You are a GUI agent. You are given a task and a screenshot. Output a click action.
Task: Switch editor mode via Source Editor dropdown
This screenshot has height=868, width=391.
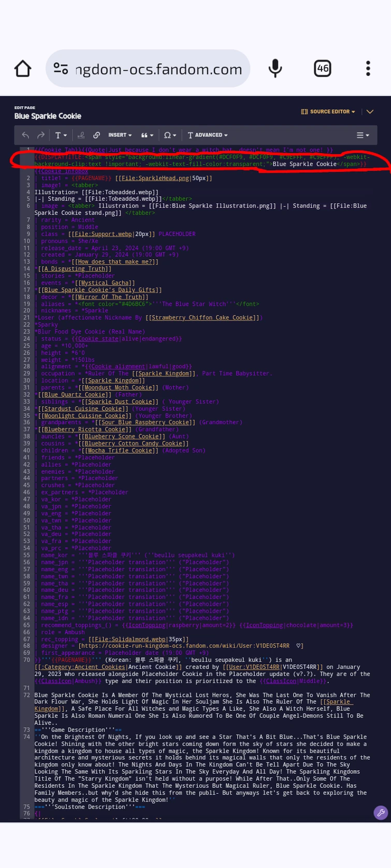328,112
